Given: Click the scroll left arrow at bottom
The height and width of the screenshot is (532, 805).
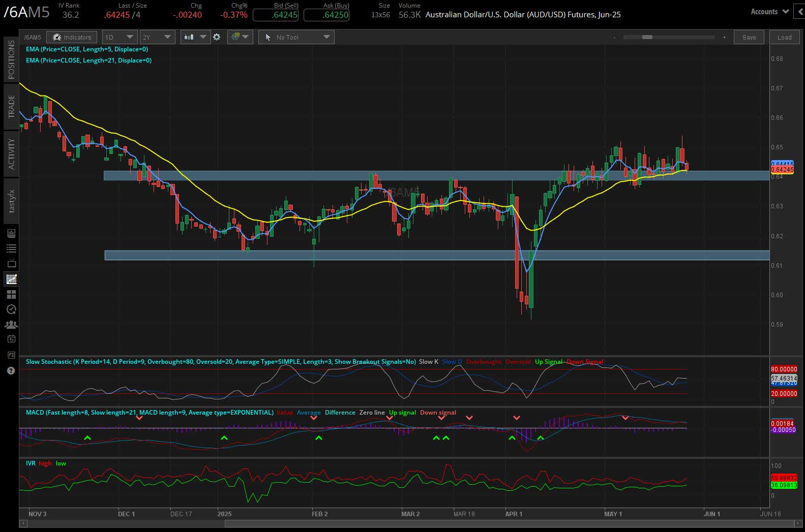Looking at the screenshot, I should [x=22, y=523].
